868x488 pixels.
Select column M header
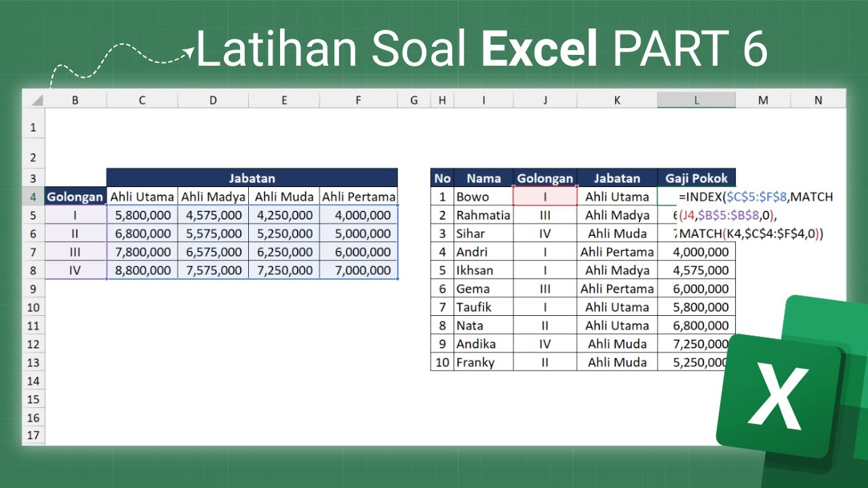click(x=763, y=100)
